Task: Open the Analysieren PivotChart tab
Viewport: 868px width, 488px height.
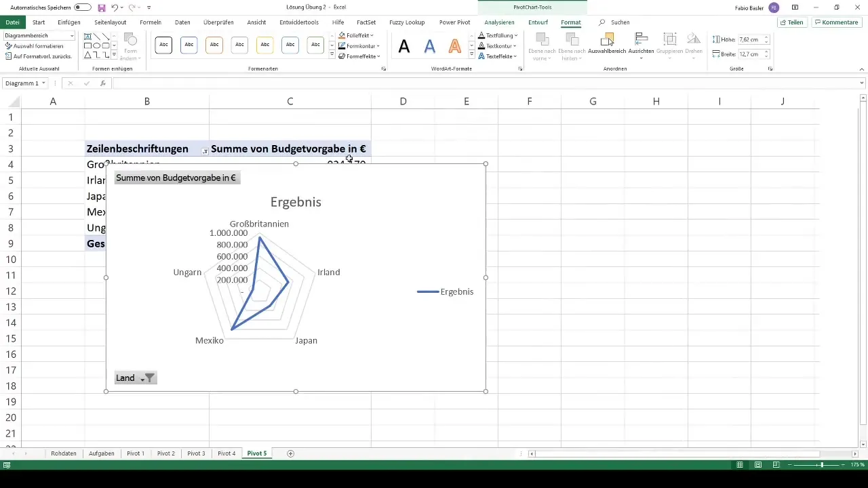Action: tap(499, 22)
